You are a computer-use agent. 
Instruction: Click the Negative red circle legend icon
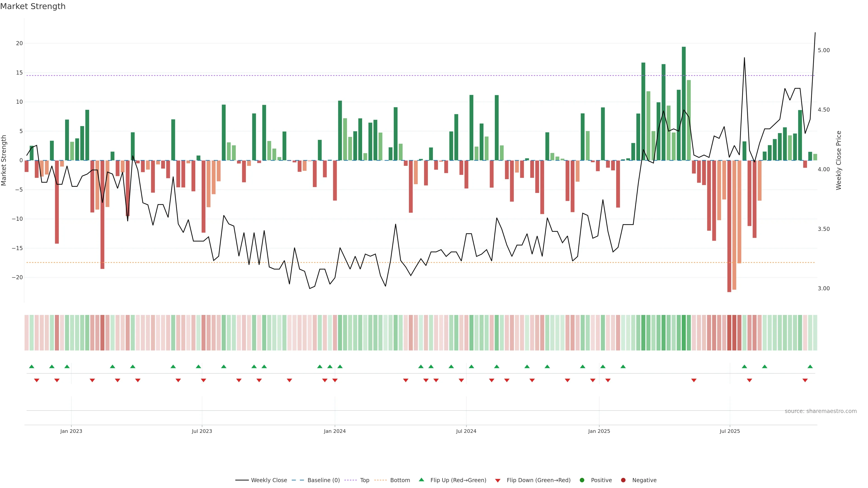point(623,480)
